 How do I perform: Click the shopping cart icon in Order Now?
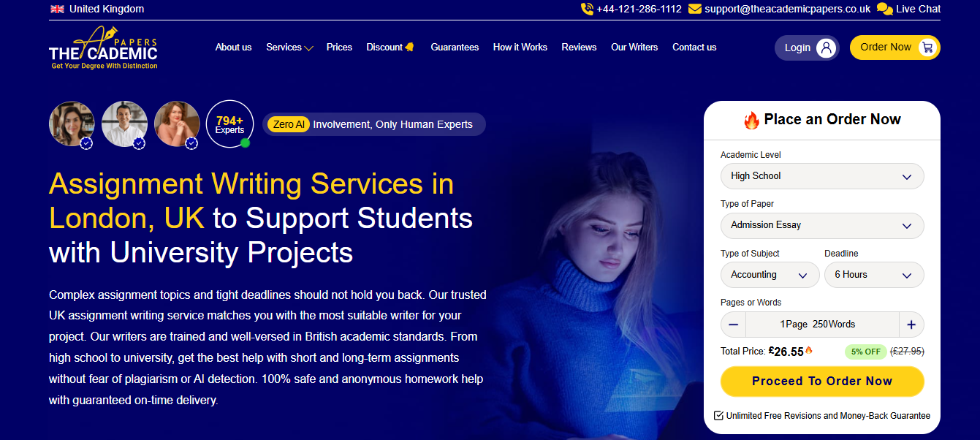pos(927,48)
